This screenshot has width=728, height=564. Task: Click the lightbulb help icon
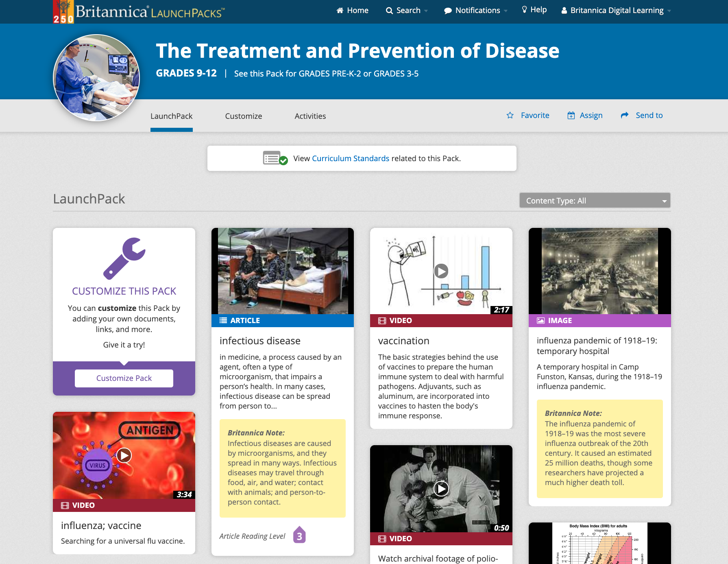(525, 9)
